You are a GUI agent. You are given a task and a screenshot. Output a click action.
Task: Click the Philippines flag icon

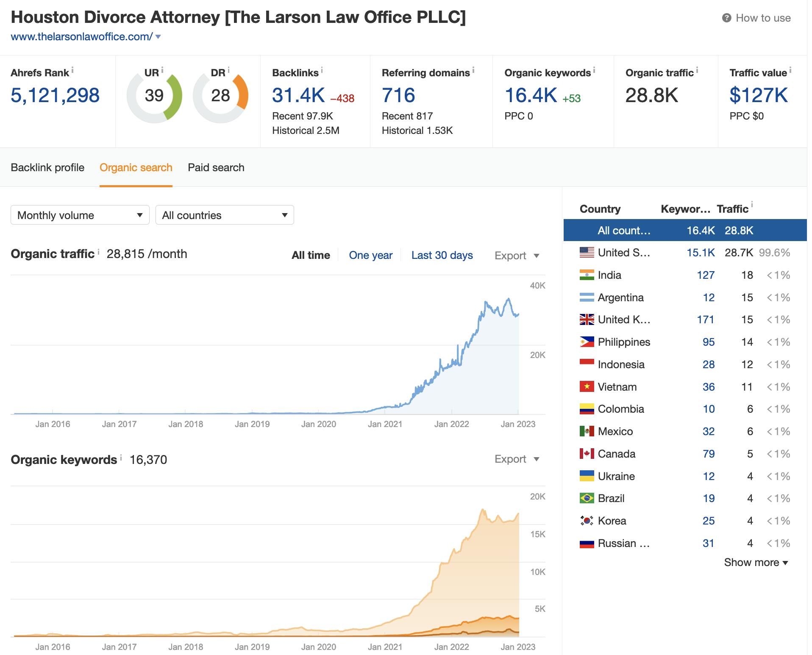point(587,342)
